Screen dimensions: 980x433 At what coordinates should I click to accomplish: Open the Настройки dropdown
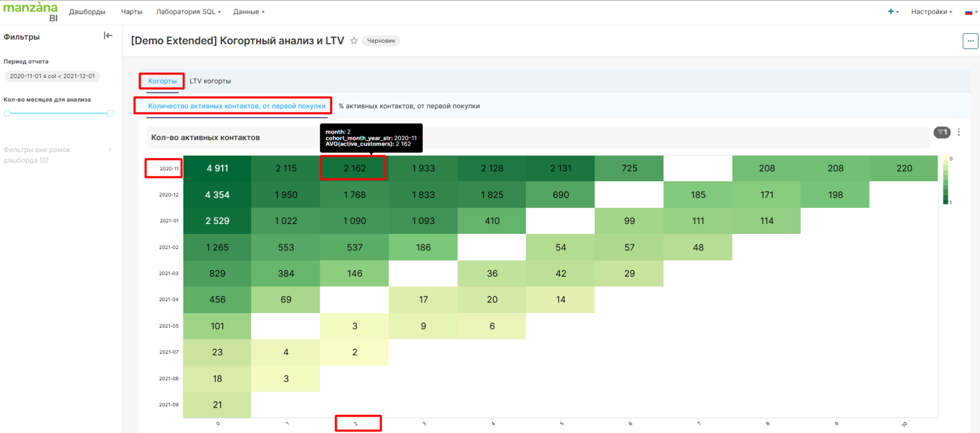(x=931, y=12)
